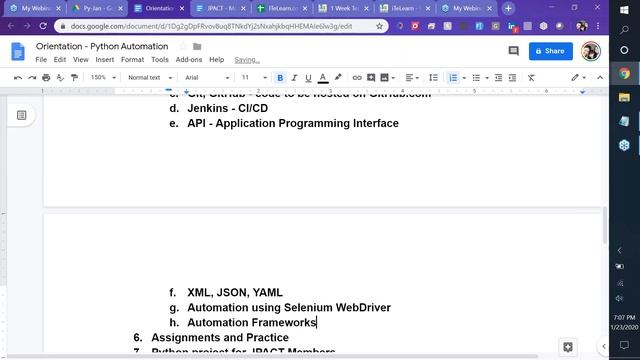This screenshot has height=360, width=640.
Task: Go to Docs home icon
Action: pyautogui.click(x=18, y=51)
